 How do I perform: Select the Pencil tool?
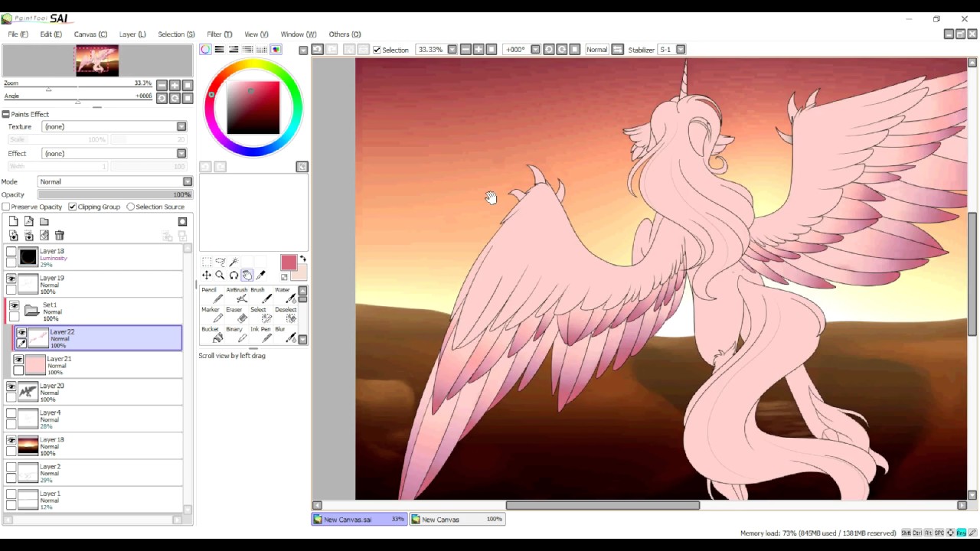pyautogui.click(x=212, y=295)
